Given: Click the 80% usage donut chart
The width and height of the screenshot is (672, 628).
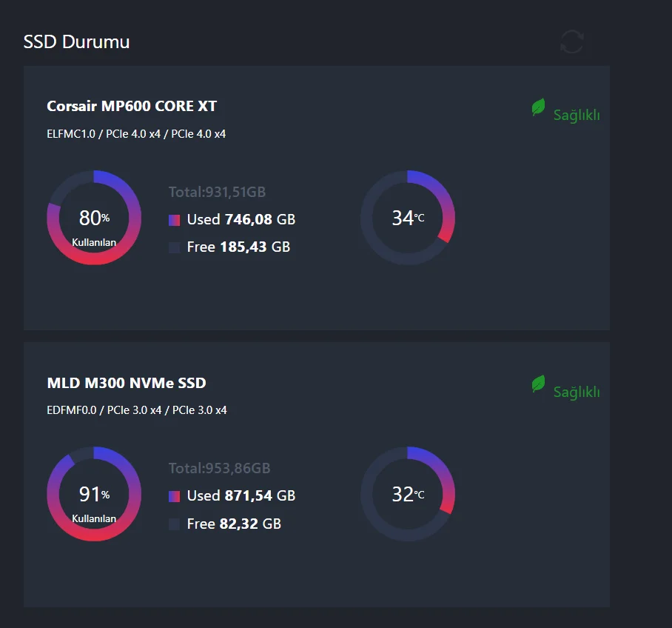Looking at the screenshot, I should [x=94, y=218].
